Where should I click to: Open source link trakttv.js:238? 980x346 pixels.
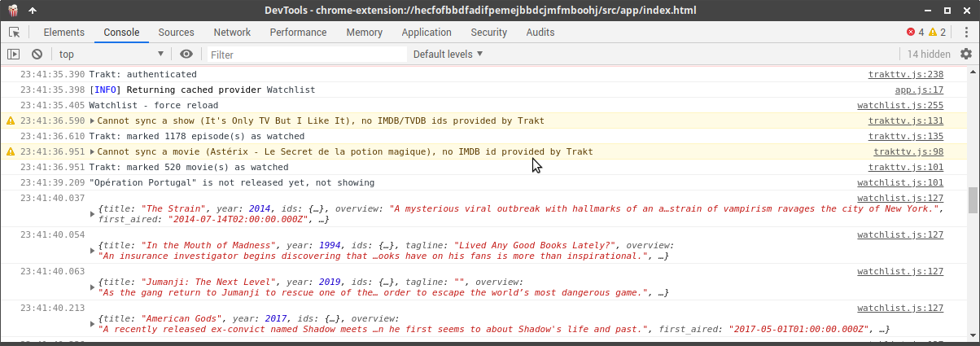coord(906,74)
